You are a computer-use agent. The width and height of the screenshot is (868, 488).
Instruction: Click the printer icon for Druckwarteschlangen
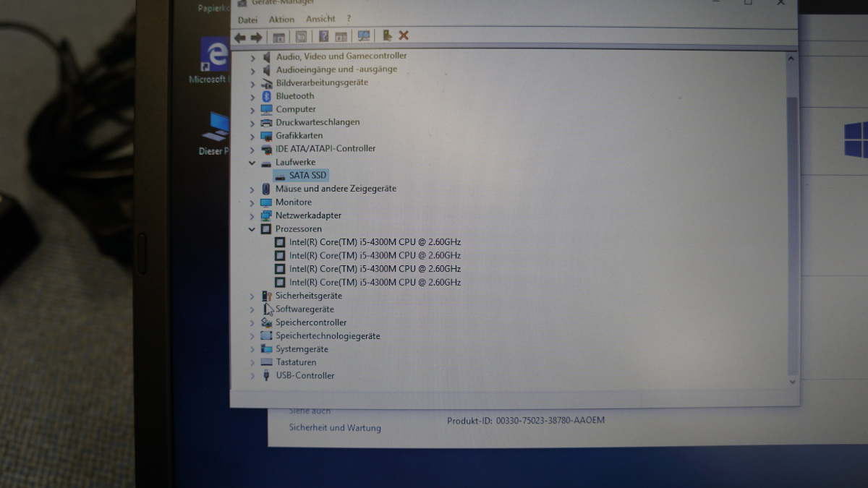[266, 123]
